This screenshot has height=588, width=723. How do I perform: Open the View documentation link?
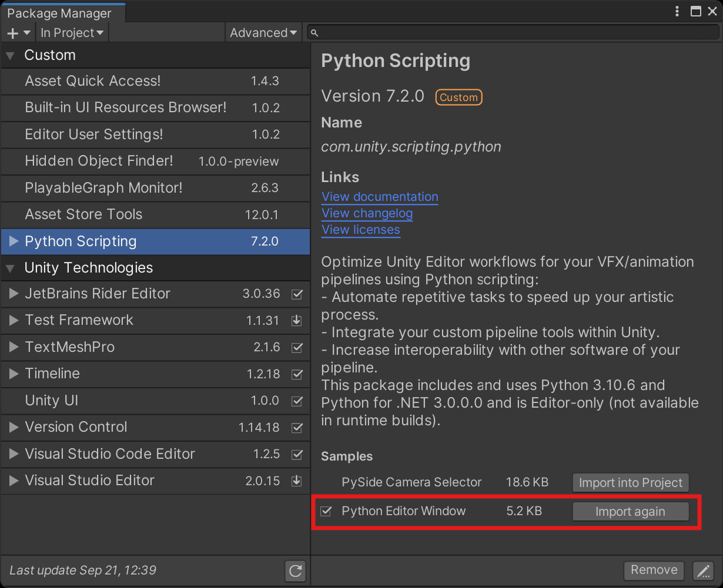click(380, 197)
